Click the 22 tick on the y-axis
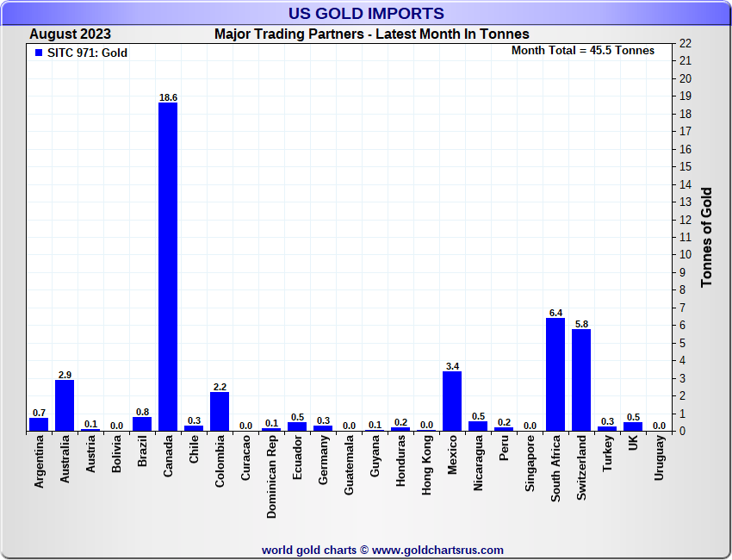This screenshot has height=560, width=732. (685, 43)
